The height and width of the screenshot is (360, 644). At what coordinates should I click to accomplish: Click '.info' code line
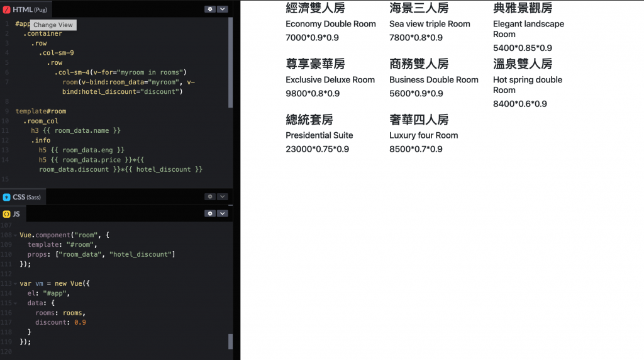(41, 140)
